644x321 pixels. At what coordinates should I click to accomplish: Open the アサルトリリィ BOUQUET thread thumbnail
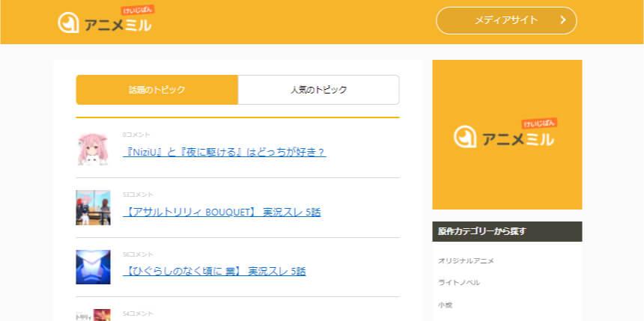click(93, 208)
